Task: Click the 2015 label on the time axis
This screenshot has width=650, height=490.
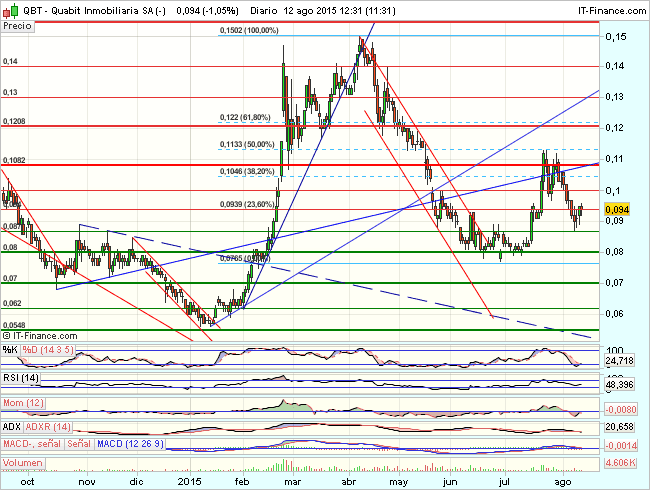Action: pos(189,482)
